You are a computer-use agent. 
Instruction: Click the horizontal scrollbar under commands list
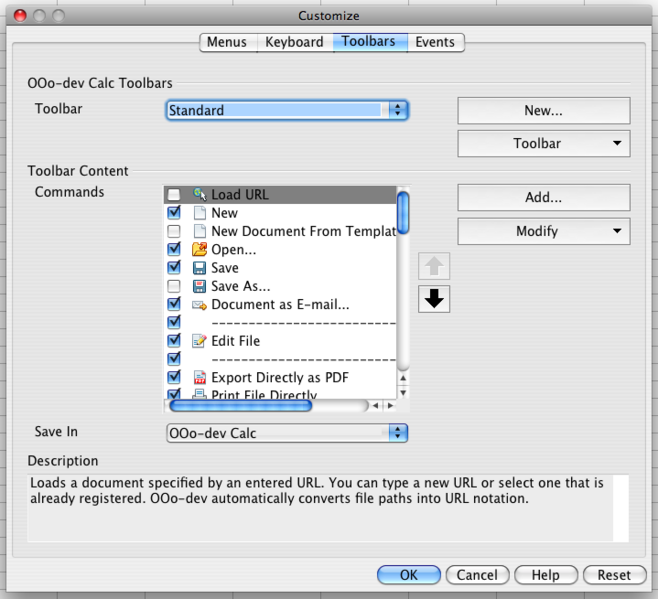coord(241,405)
